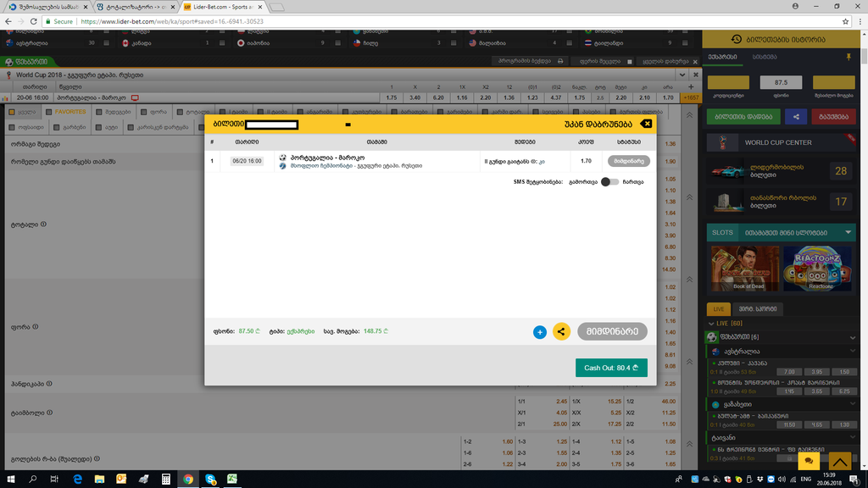Toggle the SMS notification switch
This screenshot has width=868, height=488.
coord(609,181)
